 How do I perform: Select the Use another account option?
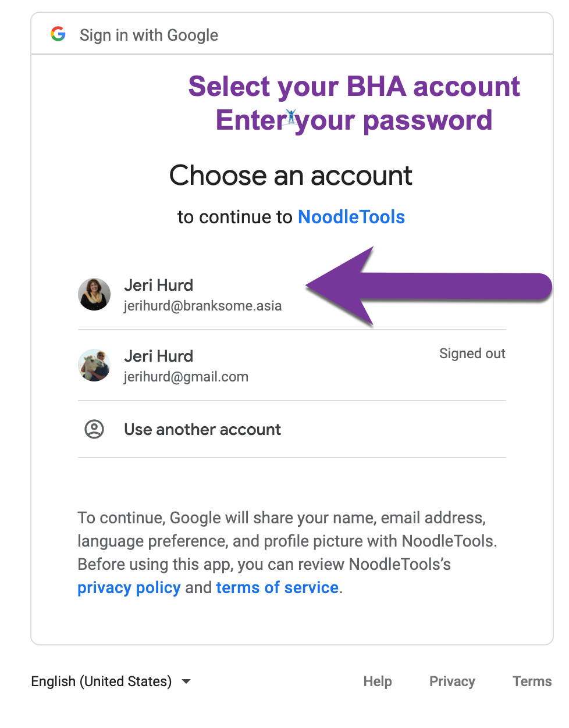202,429
